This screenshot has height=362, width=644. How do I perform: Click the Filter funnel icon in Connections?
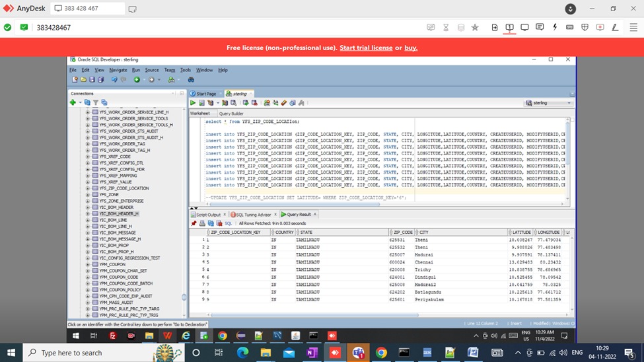[x=96, y=102]
